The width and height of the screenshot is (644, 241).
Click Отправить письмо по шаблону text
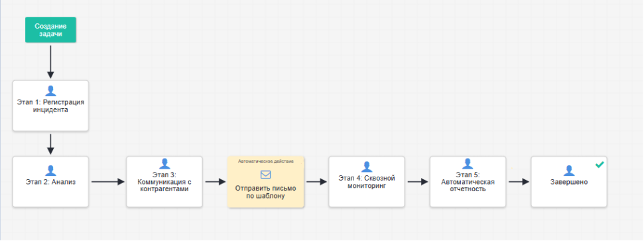click(266, 192)
